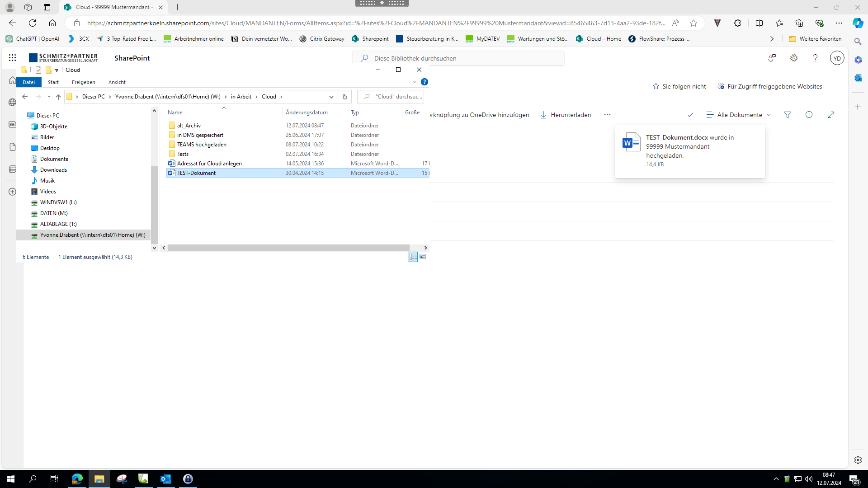This screenshot has height=488, width=868.
Task: Open the Ansicht ribbon tab
Action: 117,82
